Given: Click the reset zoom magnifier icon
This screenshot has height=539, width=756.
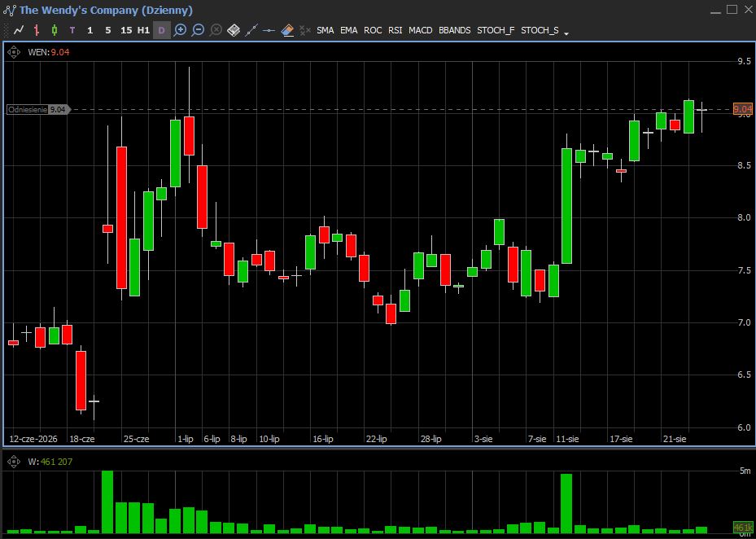Looking at the screenshot, I should point(216,30).
